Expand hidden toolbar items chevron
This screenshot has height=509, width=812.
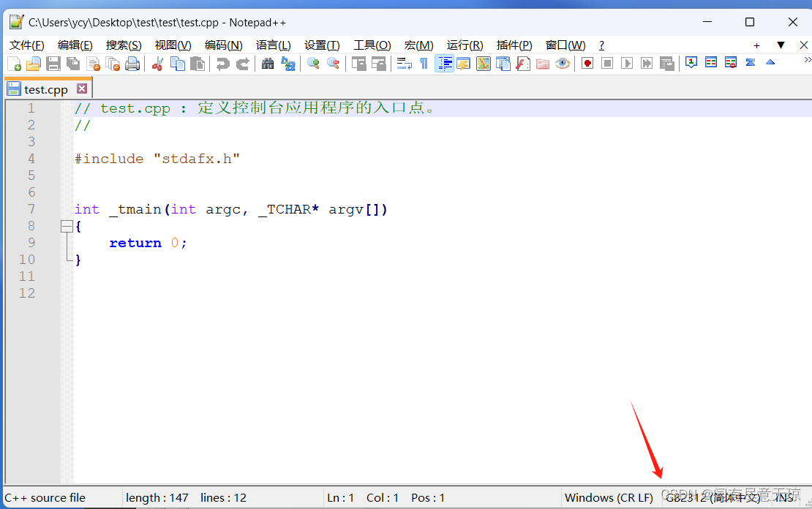point(808,60)
